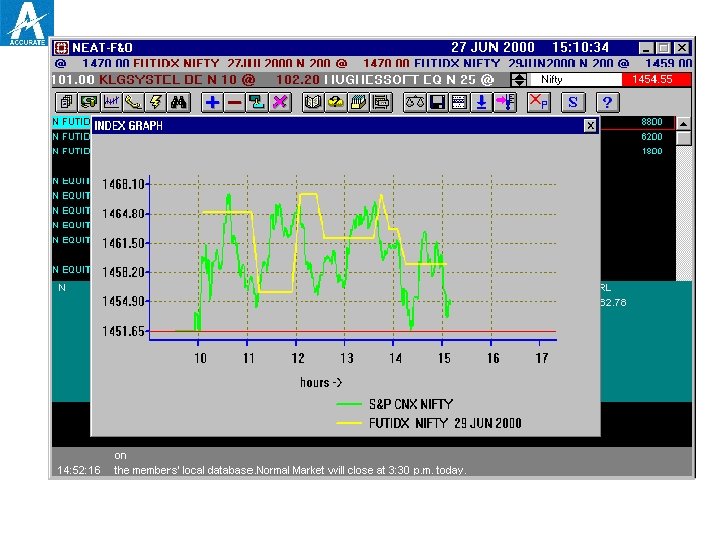The image size is (720, 540).
Task: Click the Nifty index up/down spinner arrows
Action: click(519, 80)
